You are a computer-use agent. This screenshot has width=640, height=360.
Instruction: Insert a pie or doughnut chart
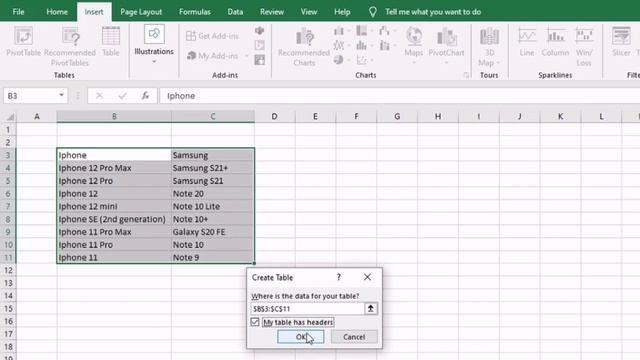click(338, 60)
